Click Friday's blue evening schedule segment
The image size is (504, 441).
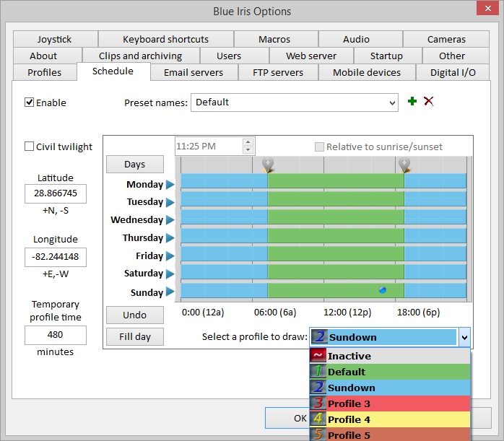435,253
